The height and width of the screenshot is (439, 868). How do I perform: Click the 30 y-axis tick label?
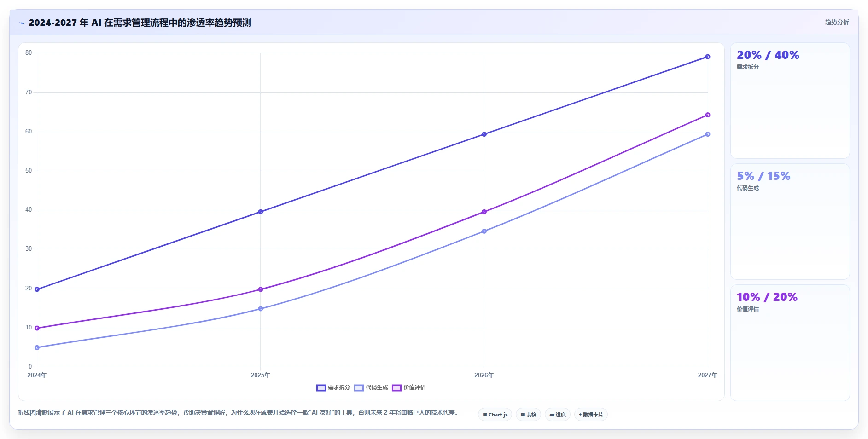[x=29, y=249]
